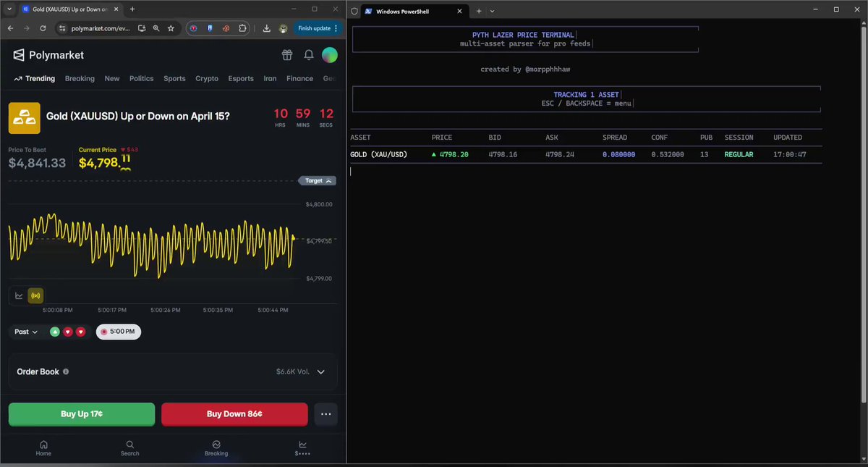This screenshot has width=868, height=467.
Task: Click the GOLD (XAU/USD) asset row
Action: [586, 154]
